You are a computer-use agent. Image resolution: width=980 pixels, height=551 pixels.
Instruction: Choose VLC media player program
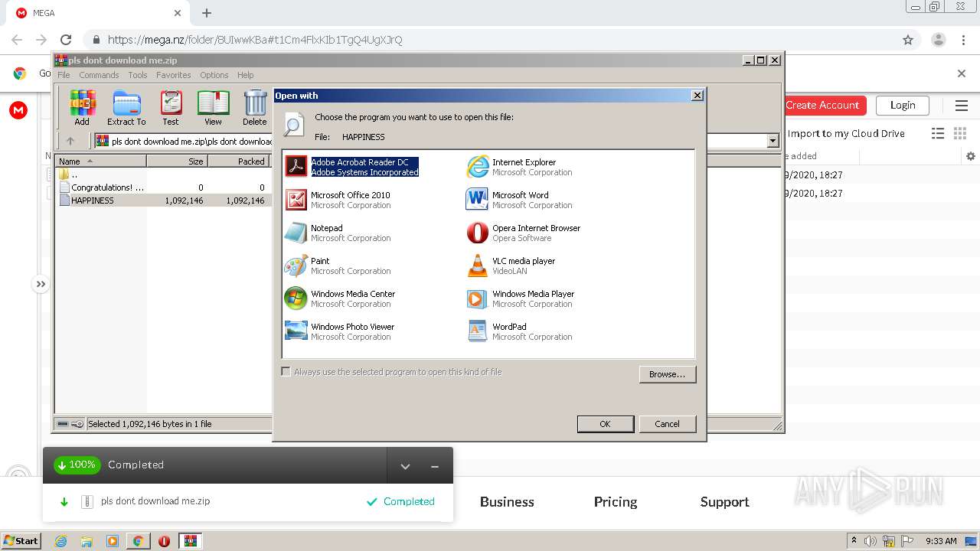tap(511, 266)
